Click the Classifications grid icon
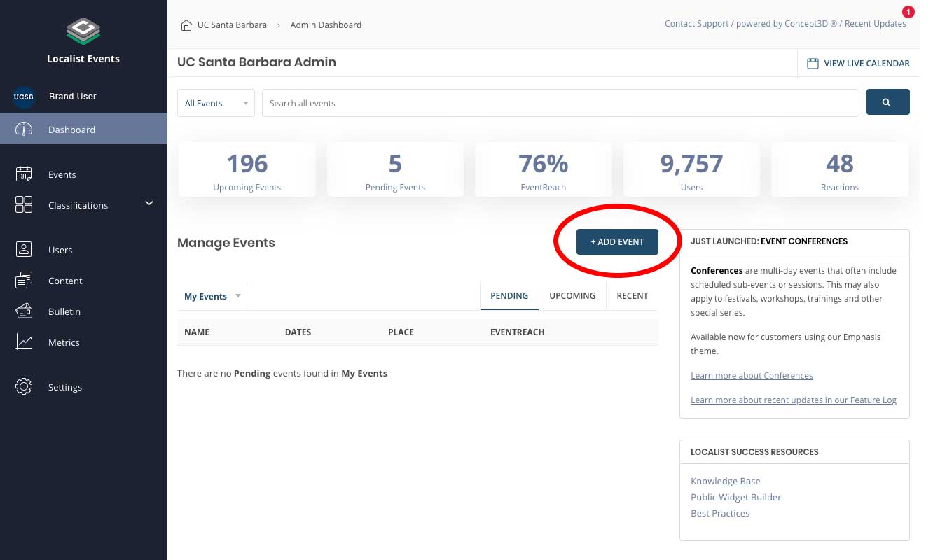Viewport: 947px width, 560px height. pyautogui.click(x=24, y=204)
